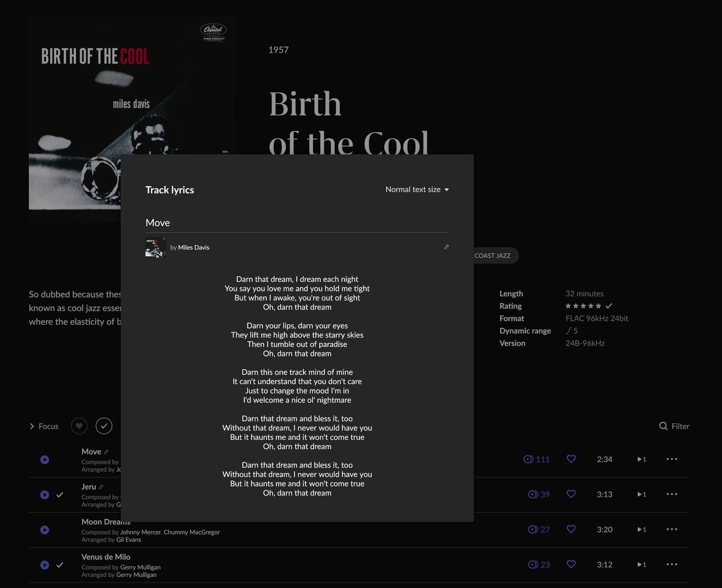
Task: Click the Version value 24B-96kHz
Action: click(585, 343)
